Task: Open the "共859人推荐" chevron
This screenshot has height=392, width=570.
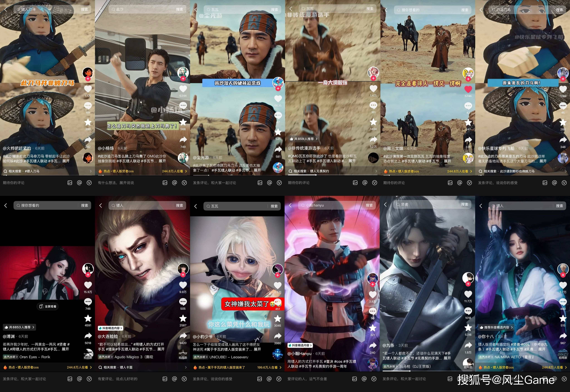Action: (x=316, y=139)
